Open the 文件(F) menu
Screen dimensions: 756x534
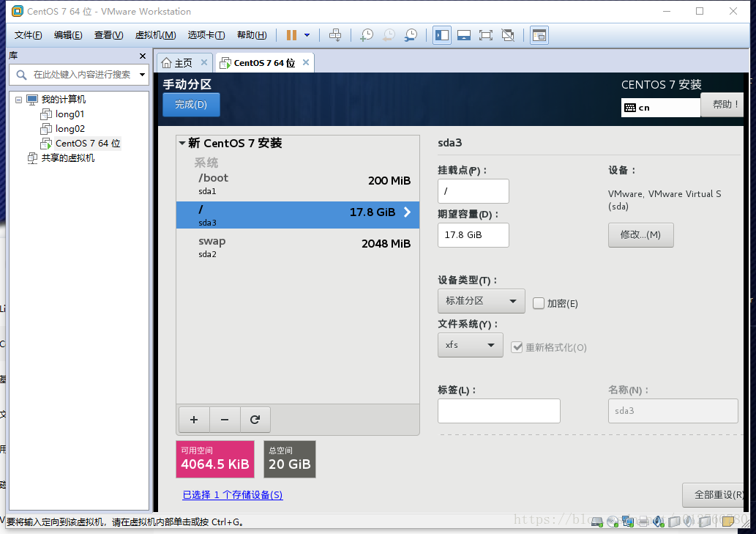tap(28, 35)
